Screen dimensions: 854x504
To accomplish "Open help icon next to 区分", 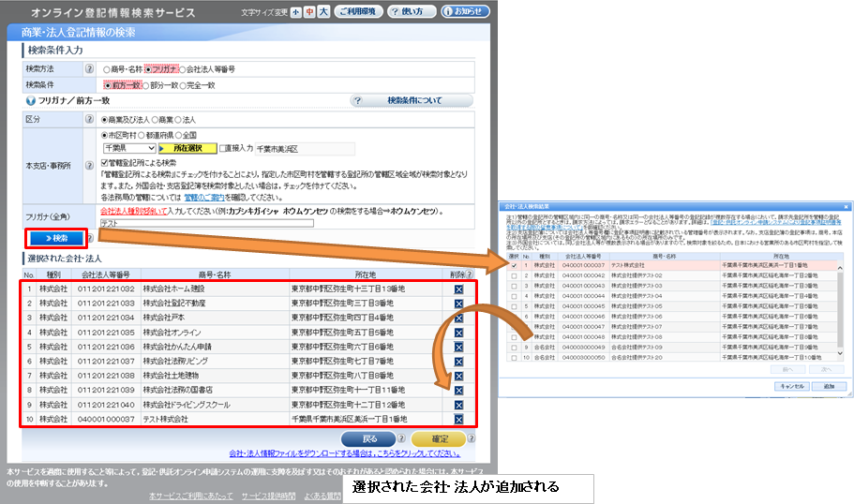I will click(89, 120).
